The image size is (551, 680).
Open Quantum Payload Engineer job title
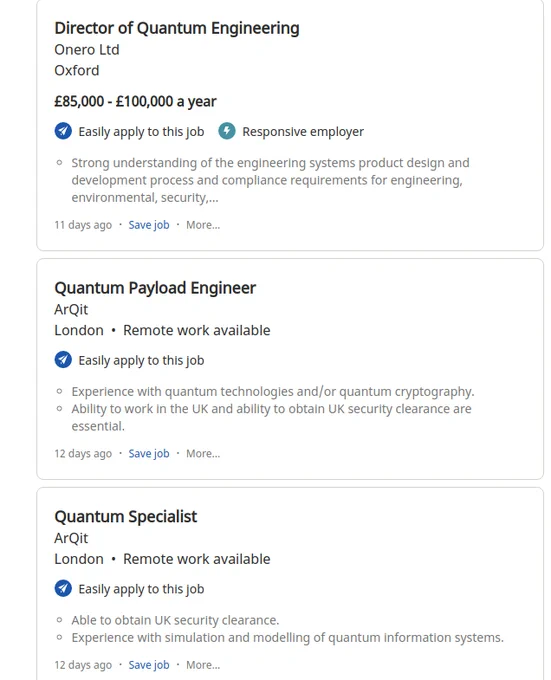coord(155,288)
